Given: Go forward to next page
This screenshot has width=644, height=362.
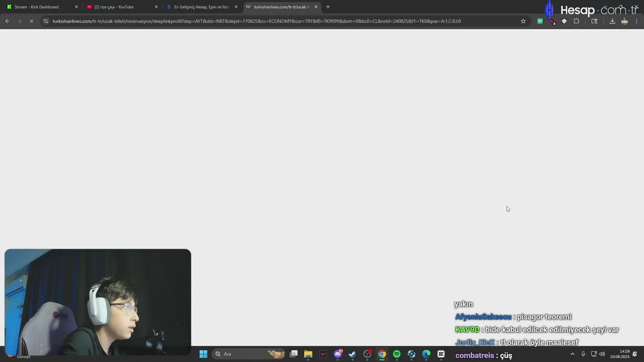Looking at the screenshot, I should coord(19,21).
